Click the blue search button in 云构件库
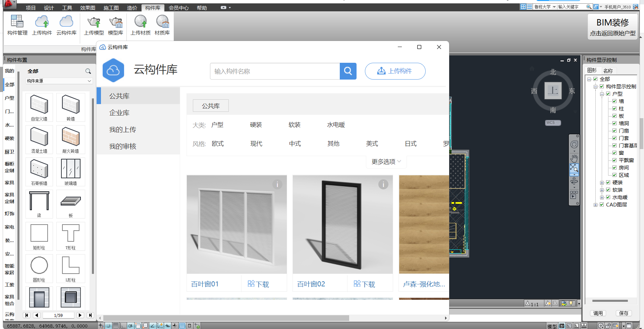The image size is (644, 329). tap(348, 71)
